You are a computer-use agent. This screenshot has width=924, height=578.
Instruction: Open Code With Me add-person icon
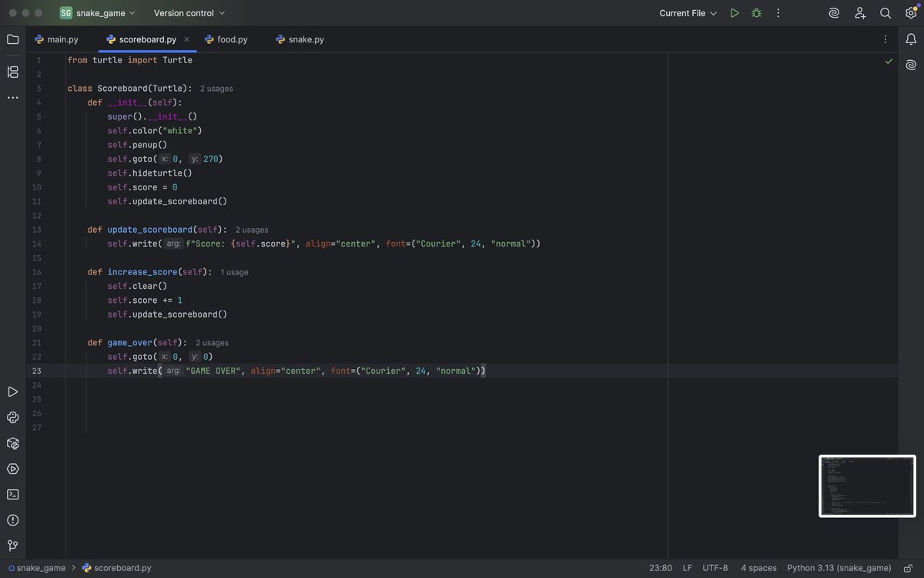pyautogui.click(x=860, y=13)
